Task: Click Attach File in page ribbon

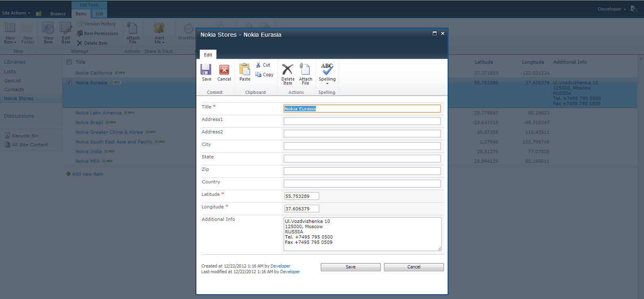Action: [133, 33]
